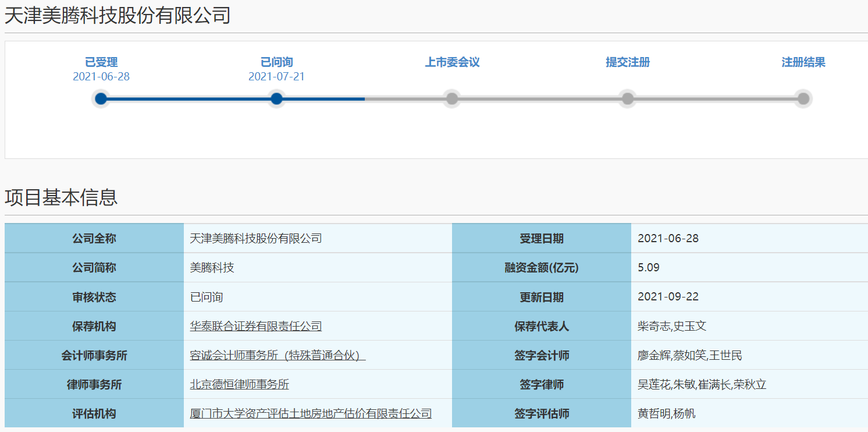The height and width of the screenshot is (432, 868).
Task: Click the 柴奇志,史玉文 sponsor representatives value
Action: pos(673,326)
